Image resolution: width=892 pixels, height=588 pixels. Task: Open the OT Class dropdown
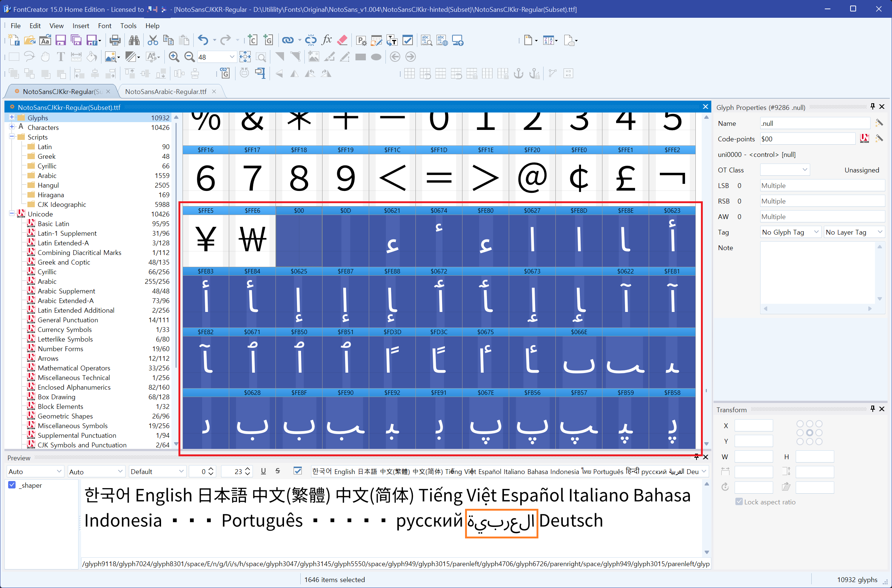[785, 170]
